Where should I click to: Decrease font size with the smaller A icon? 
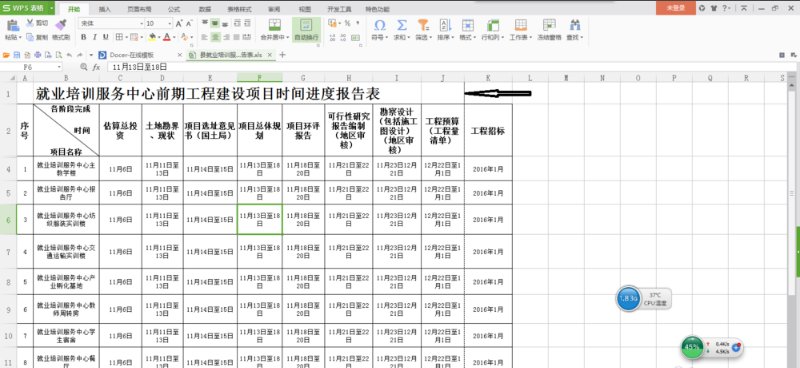189,23
